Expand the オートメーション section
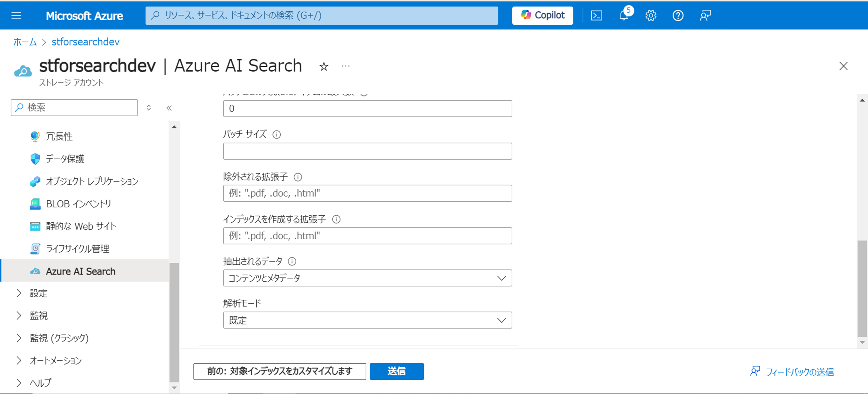The height and width of the screenshot is (394, 868). (19, 361)
